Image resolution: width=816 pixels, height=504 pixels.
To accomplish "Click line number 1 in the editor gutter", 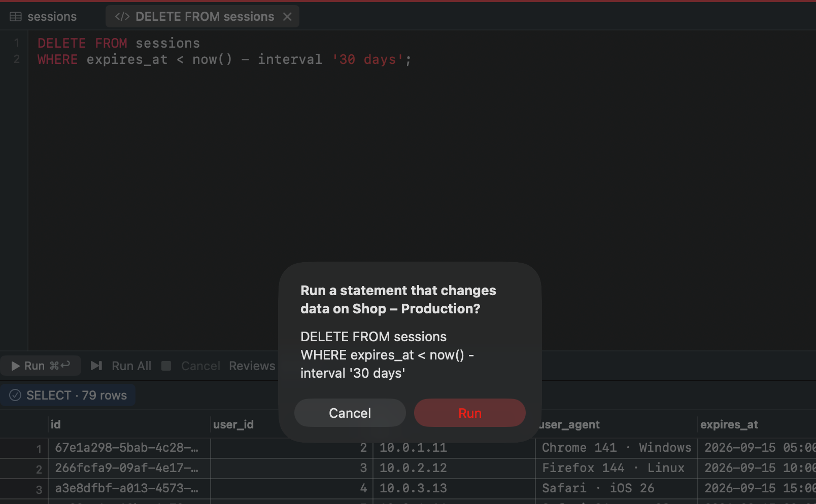I will 17,43.
